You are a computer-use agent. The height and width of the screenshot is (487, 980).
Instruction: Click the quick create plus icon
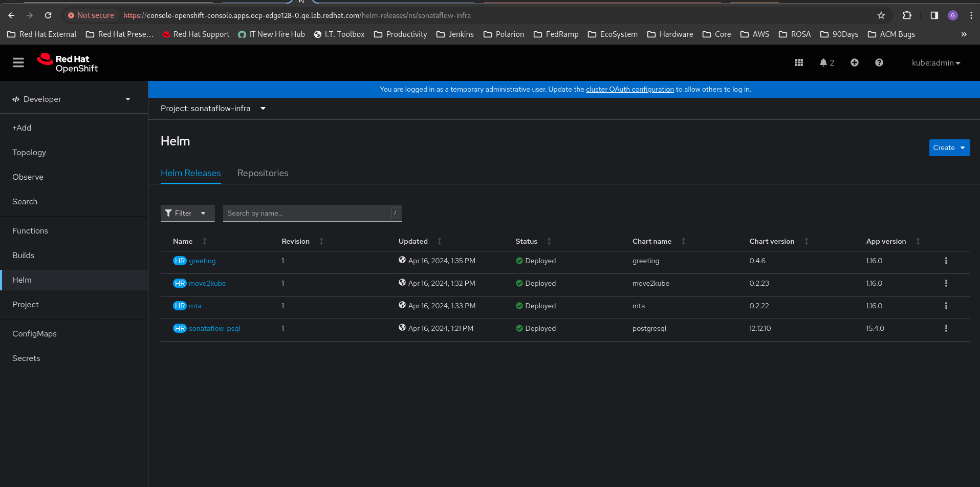tap(855, 62)
